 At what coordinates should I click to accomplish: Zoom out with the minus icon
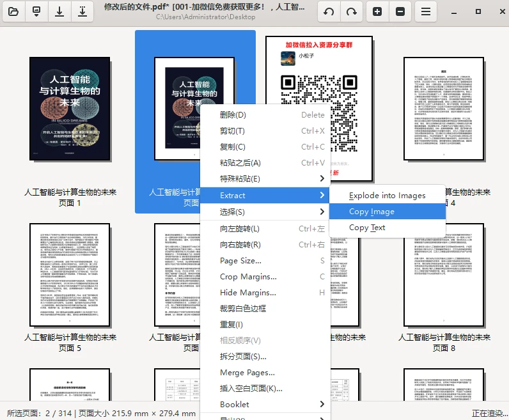point(400,12)
